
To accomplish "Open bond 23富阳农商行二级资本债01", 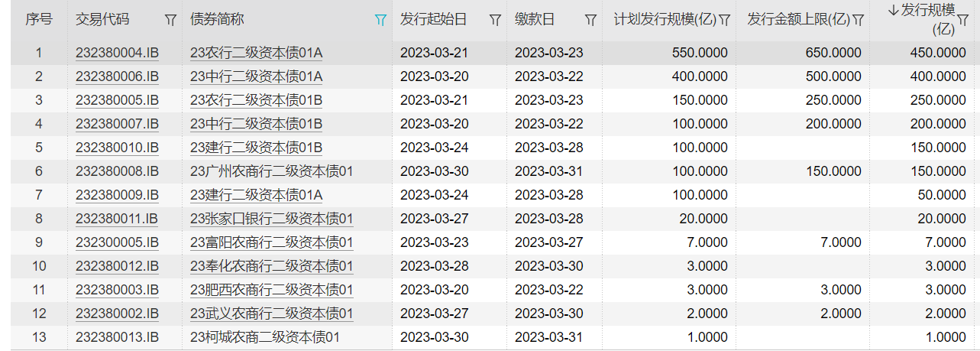I will (x=271, y=242).
